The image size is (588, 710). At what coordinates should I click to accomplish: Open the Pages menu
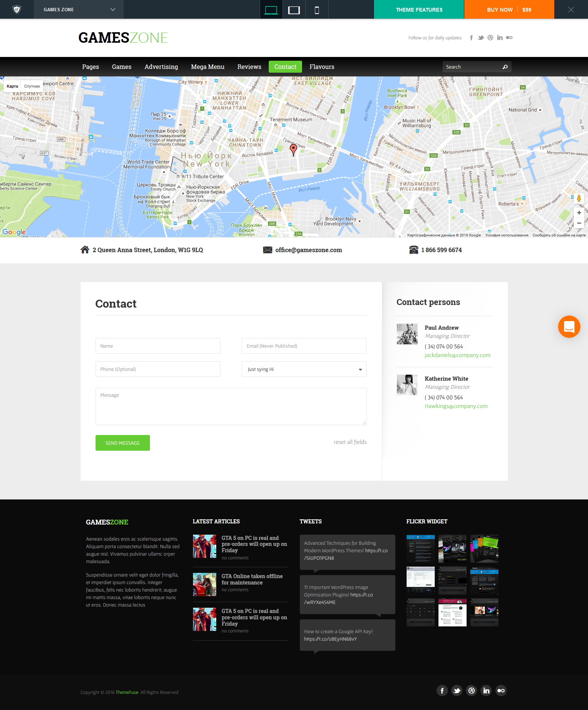(91, 67)
